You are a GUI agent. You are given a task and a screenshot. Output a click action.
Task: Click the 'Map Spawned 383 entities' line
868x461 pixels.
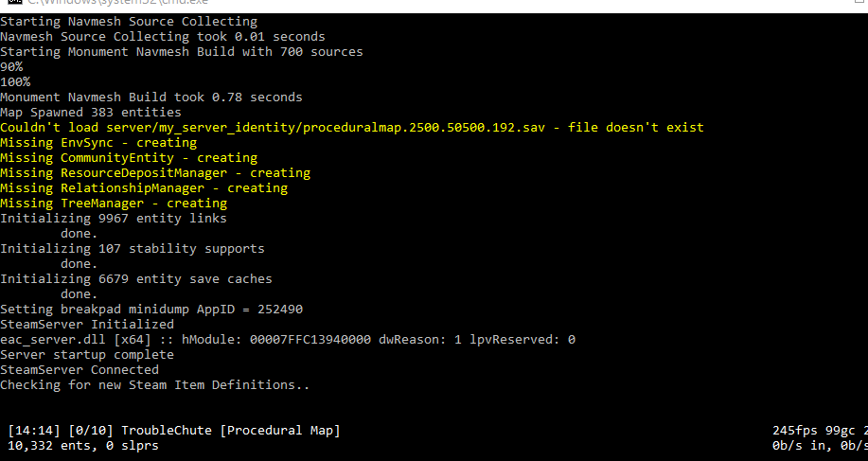coord(91,113)
